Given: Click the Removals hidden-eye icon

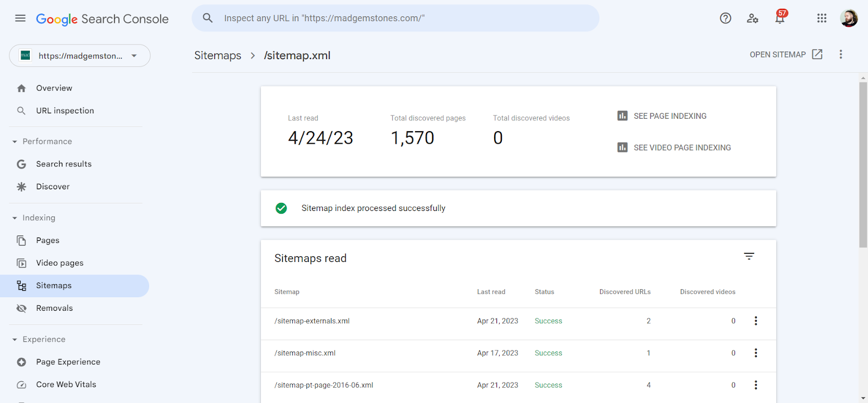Looking at the screenshot, I should (x=21, y=308).
